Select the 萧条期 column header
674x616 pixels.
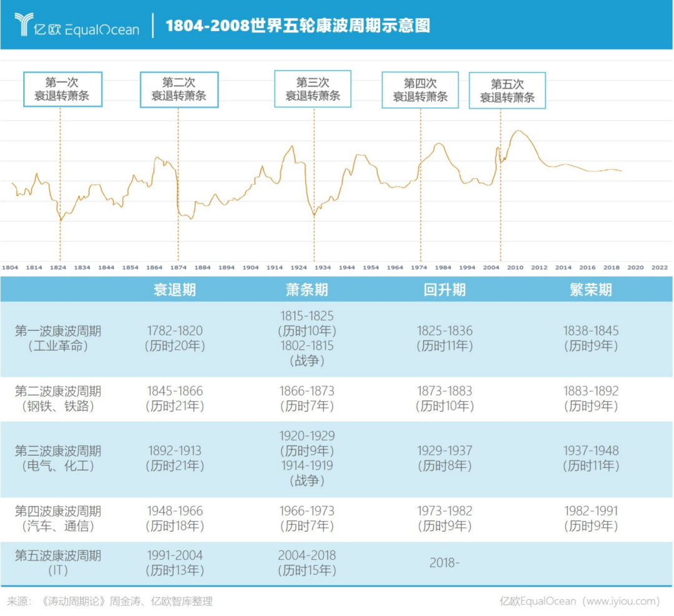click(x=306, y=290)
